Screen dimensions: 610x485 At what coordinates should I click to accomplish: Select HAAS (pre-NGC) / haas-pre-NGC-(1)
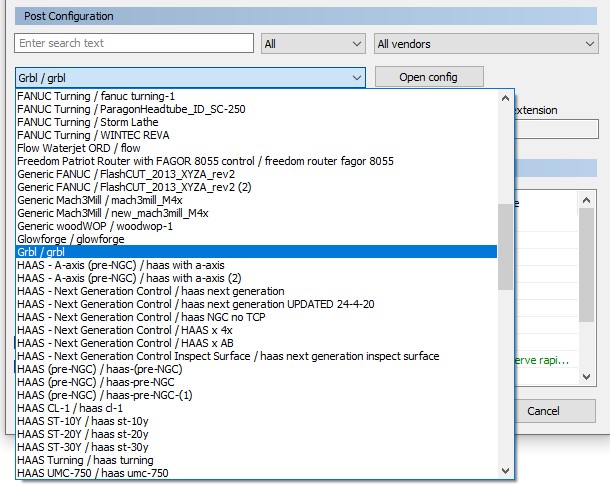coord(256,395)
